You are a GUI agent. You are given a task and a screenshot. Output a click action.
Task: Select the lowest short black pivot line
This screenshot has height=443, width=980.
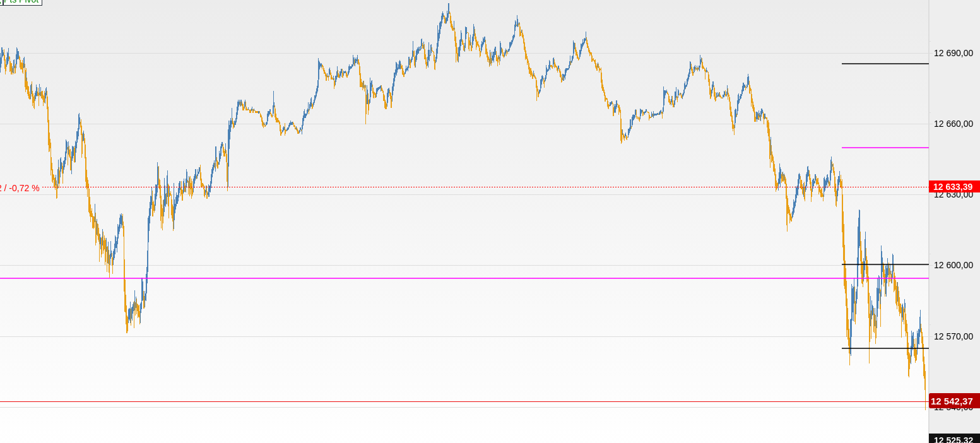click(885, 348)
